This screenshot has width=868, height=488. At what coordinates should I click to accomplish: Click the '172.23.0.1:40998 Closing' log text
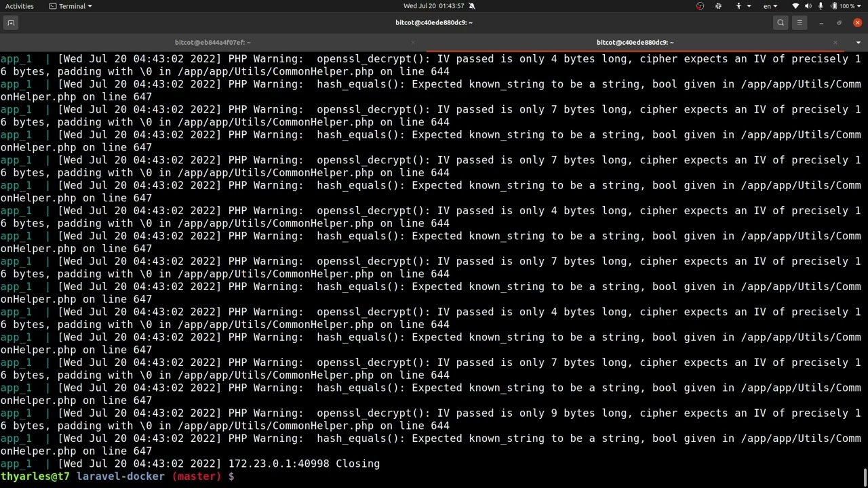[x=304, y=464]
